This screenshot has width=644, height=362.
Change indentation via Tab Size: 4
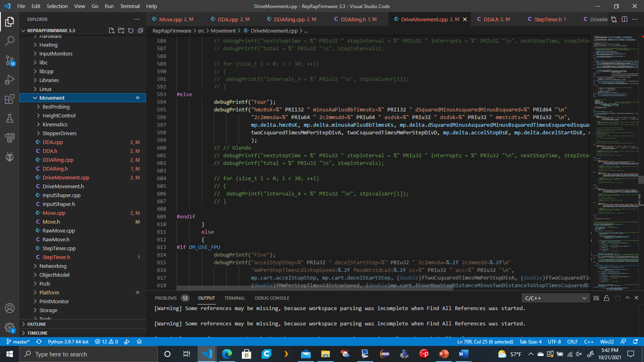coord(530,341)
